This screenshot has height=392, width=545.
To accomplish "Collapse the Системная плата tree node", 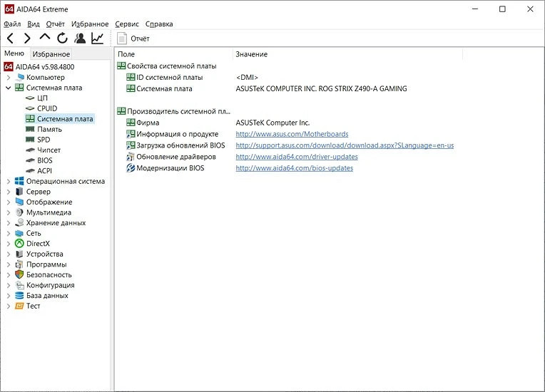I will [x=8, y=88].
